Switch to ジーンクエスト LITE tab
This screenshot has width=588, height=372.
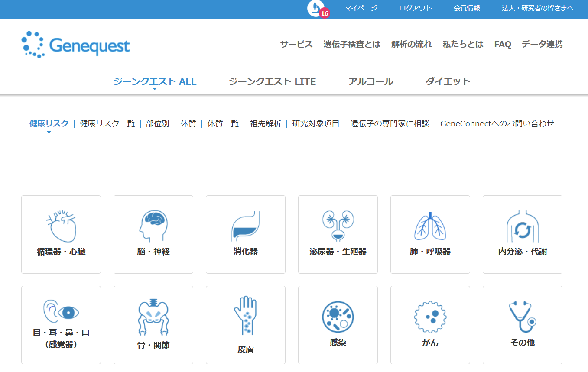coord(272,81)
